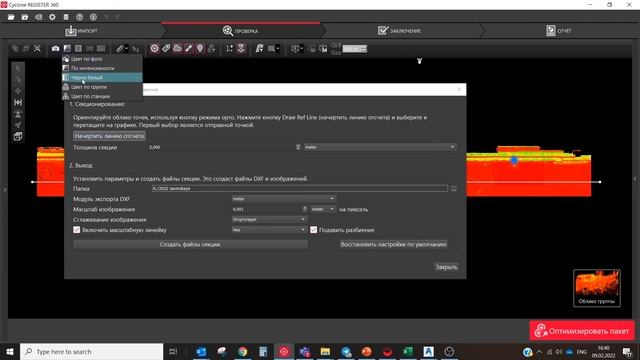This screenshot has width=640, height=360.
Task: Open section thickness unit dropdown
Action: (380, 147)
